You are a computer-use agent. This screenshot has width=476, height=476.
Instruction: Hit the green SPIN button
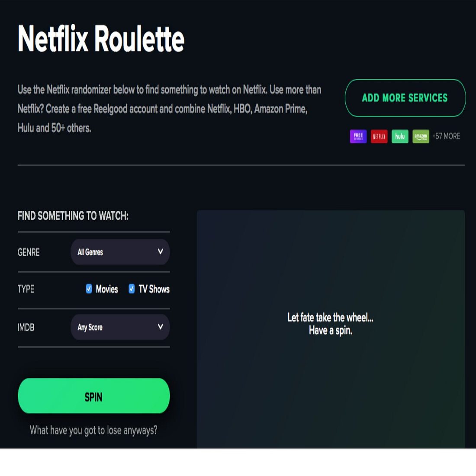94,396
